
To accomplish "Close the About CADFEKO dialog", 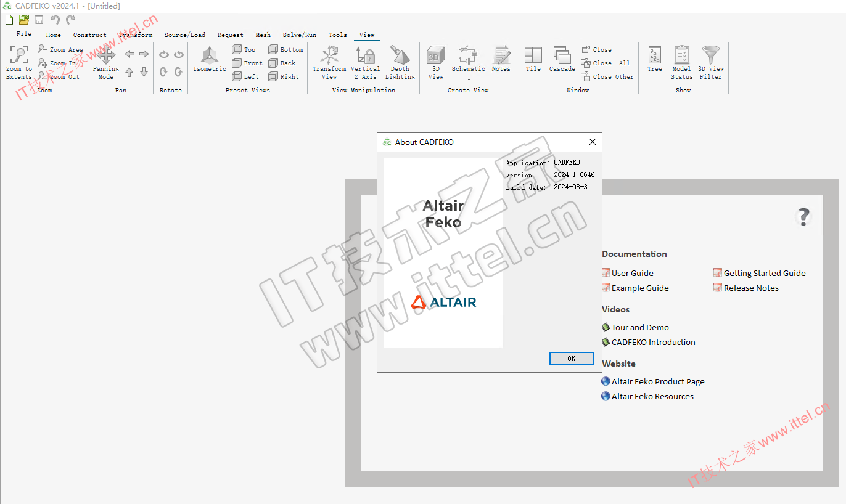I will tap(593, 142).
